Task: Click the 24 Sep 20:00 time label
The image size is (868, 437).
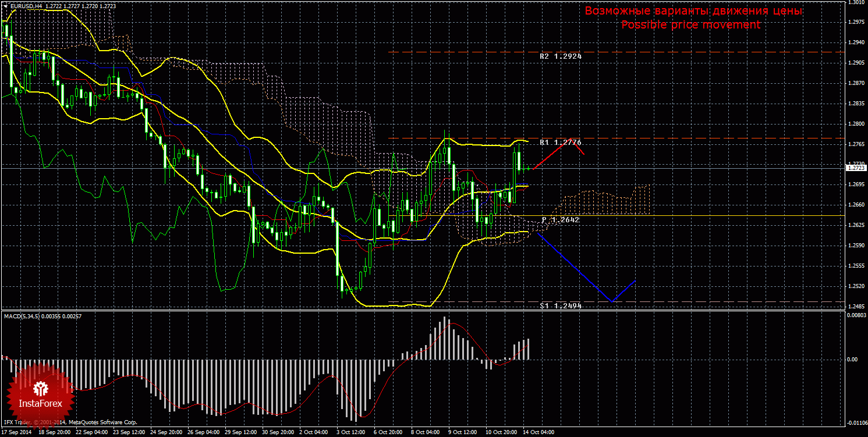Action: [x=166, y=433]
